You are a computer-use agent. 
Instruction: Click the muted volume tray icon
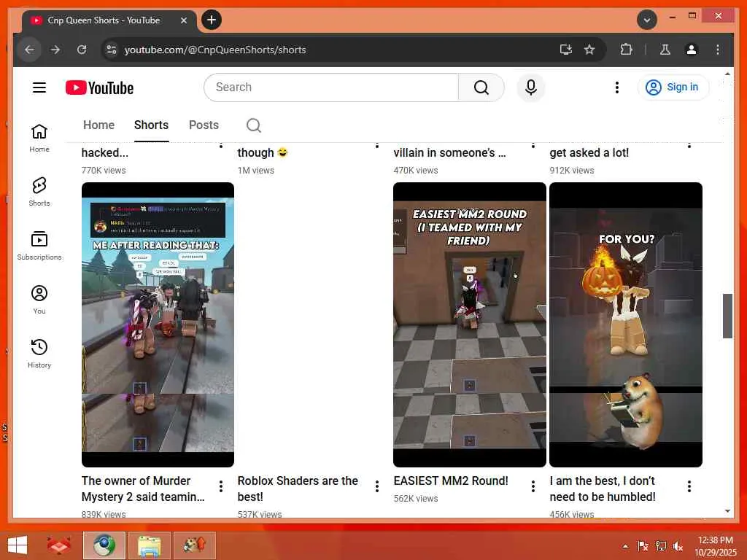pyautogui.click(x=678, y=546)
